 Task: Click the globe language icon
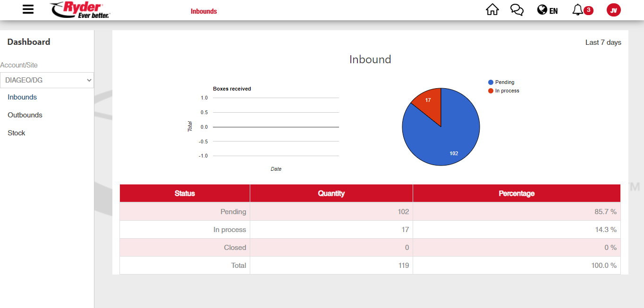542,10
